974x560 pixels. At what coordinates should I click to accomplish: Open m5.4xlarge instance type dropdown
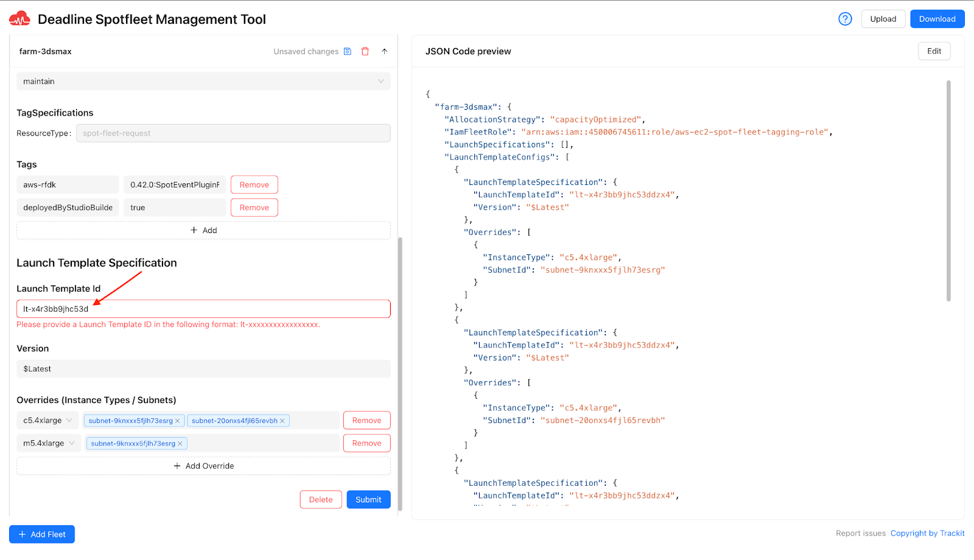49,444
